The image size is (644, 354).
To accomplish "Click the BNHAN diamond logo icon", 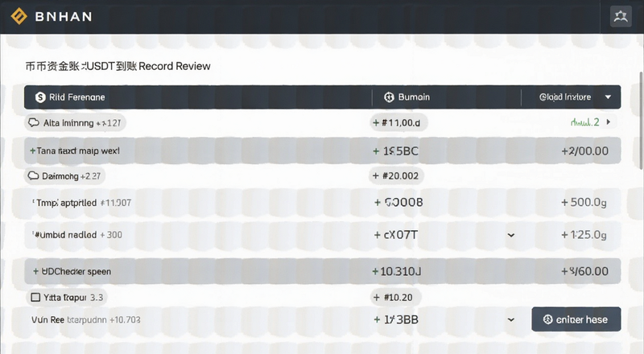I will point(19,16).
